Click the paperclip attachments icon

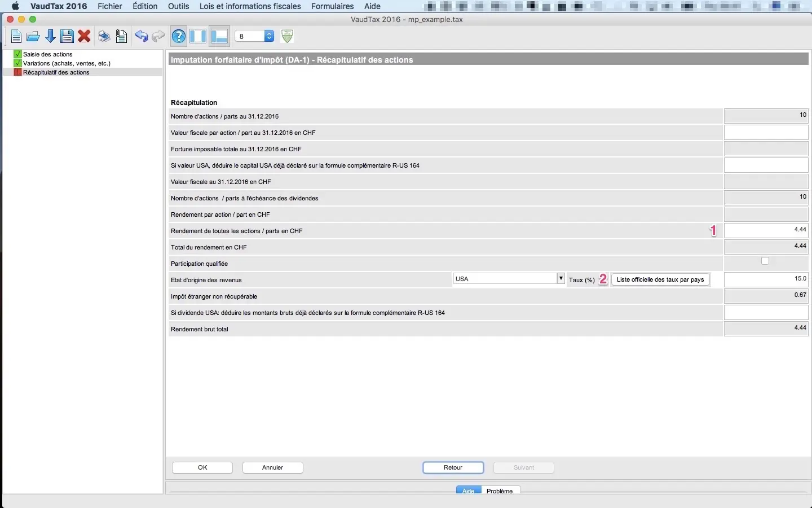[x=121, y=37]
